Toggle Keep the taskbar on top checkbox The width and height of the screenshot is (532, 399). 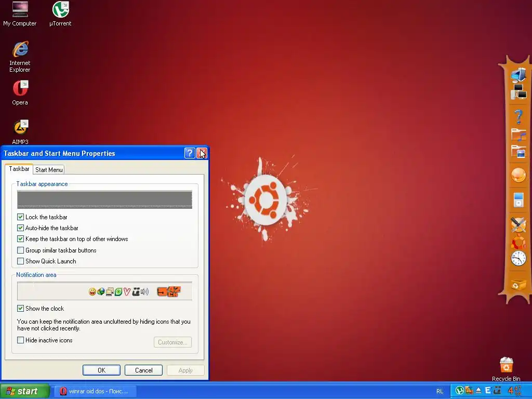point(20,239)
